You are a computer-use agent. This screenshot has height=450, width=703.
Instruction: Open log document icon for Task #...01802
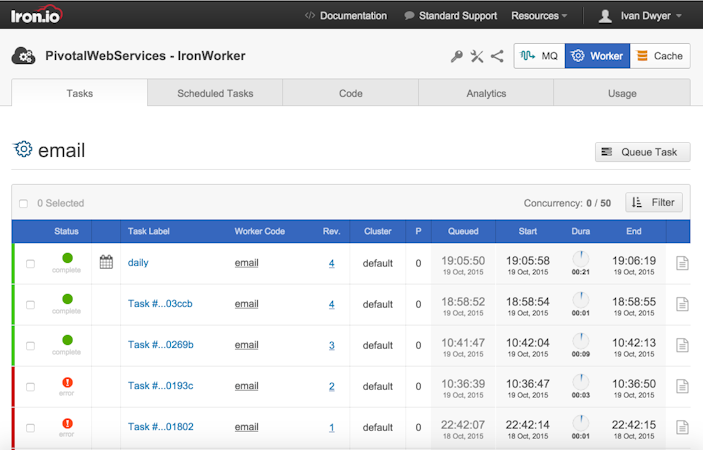coord(682,427)
